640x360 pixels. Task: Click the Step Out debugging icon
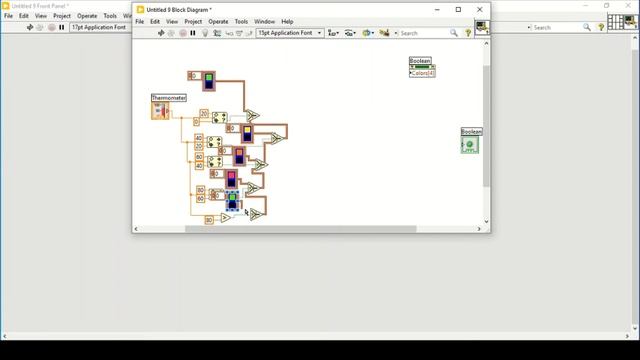coord(249,33)
